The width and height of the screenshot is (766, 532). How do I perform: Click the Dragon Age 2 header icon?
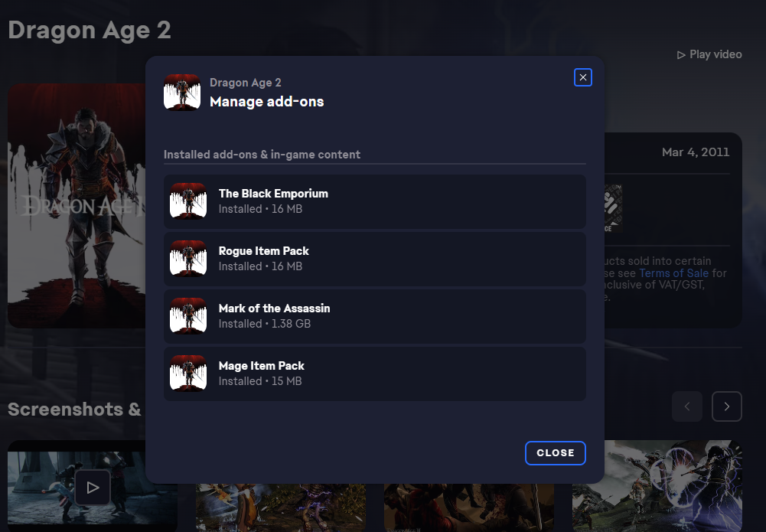pos(182,93)
